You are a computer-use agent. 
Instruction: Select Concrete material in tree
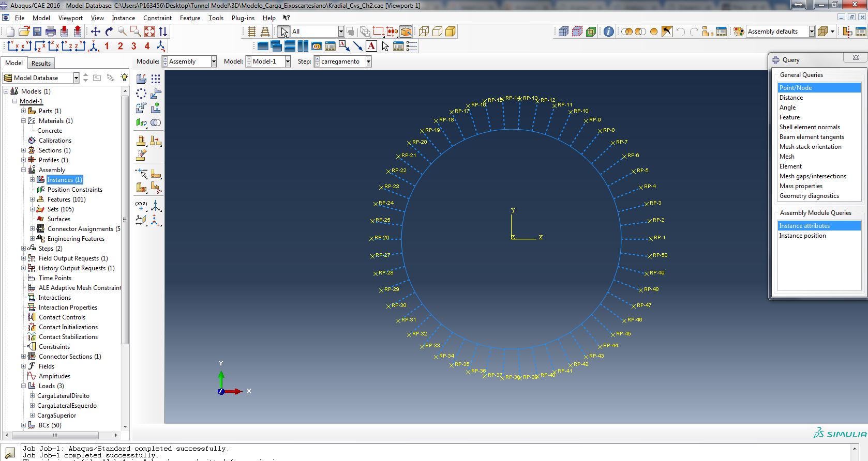point(50,131)
